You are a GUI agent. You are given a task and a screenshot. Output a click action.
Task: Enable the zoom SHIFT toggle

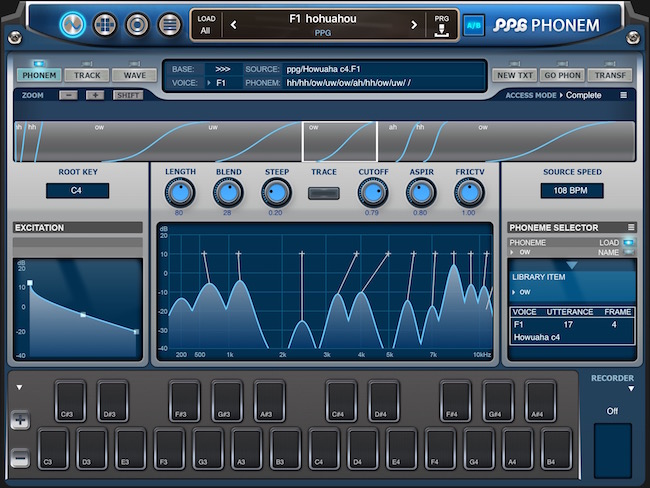(x=128, y=95)
